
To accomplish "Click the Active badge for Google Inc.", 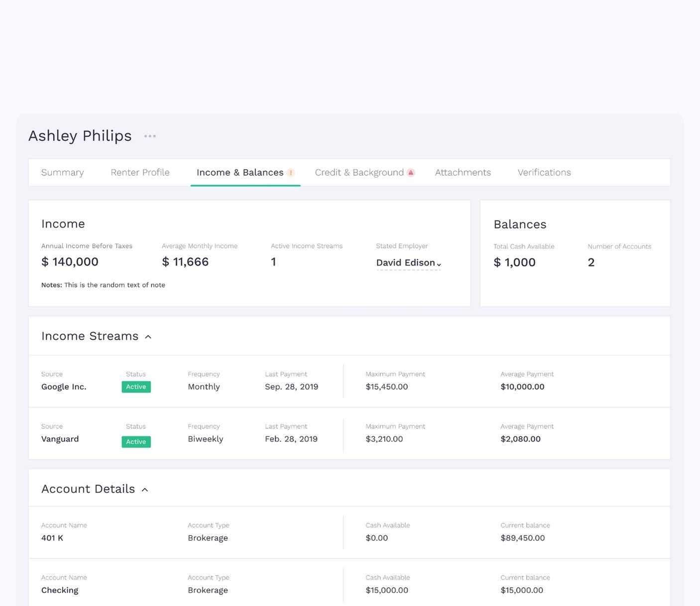I will [x=136, y=387].
